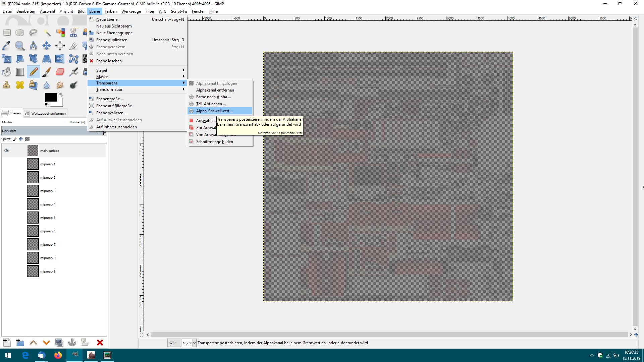The image size is (644, 362).
Task: Select the Eraser tool
Action: click(60, 72)
